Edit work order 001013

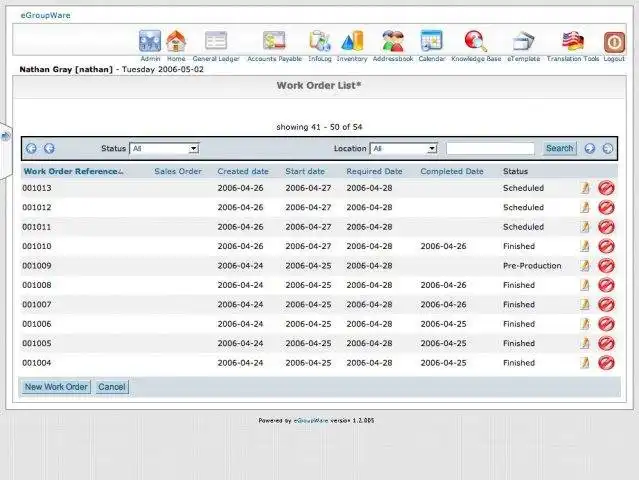(x=585, y=188)
